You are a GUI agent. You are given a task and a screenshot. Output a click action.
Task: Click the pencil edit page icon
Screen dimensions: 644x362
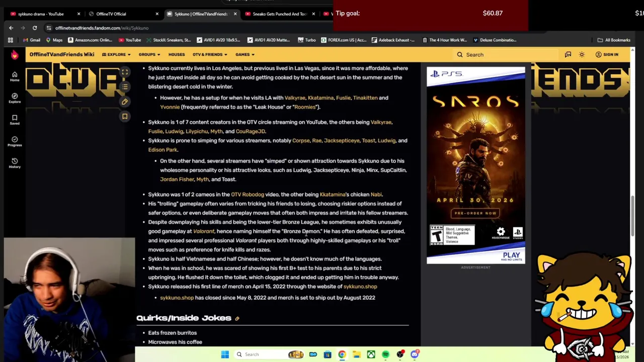coord(125,102)
